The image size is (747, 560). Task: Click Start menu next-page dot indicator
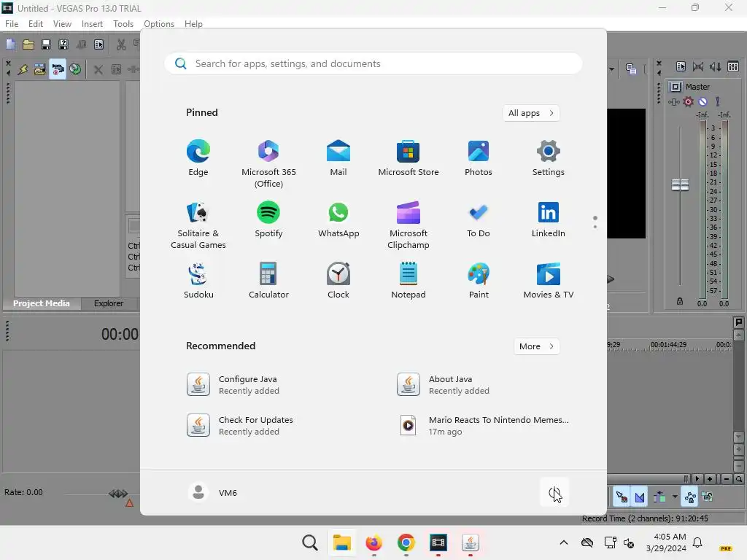pos(595,227)
